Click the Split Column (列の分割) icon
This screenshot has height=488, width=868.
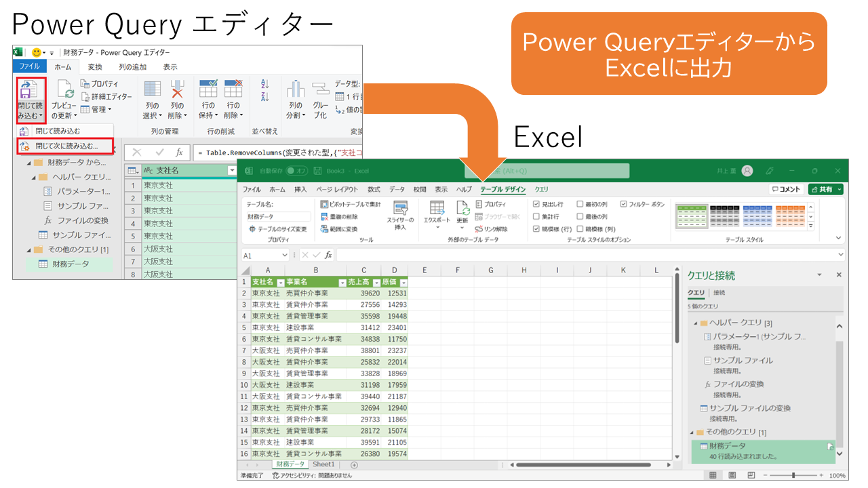click(x=296, y=89)
